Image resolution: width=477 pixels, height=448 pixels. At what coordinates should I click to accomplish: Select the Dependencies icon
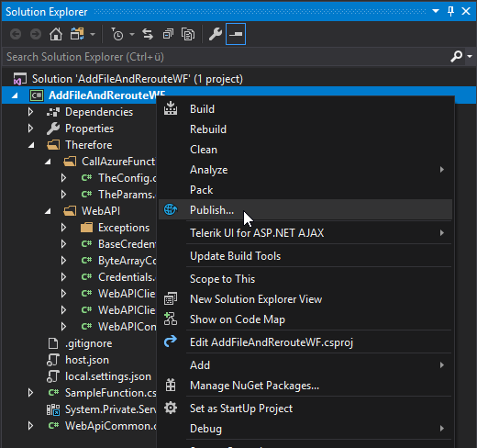click(53, 112)
